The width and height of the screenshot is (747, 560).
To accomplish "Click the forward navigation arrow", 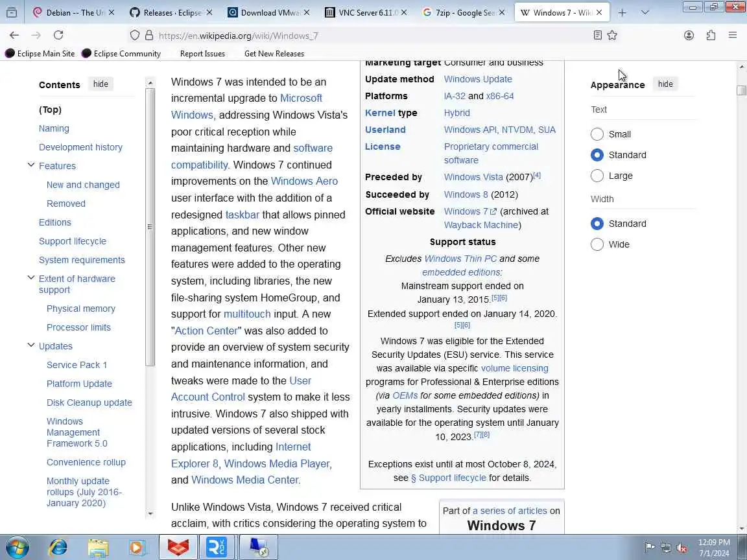I will pyautogui.click(x=36, y=35).
